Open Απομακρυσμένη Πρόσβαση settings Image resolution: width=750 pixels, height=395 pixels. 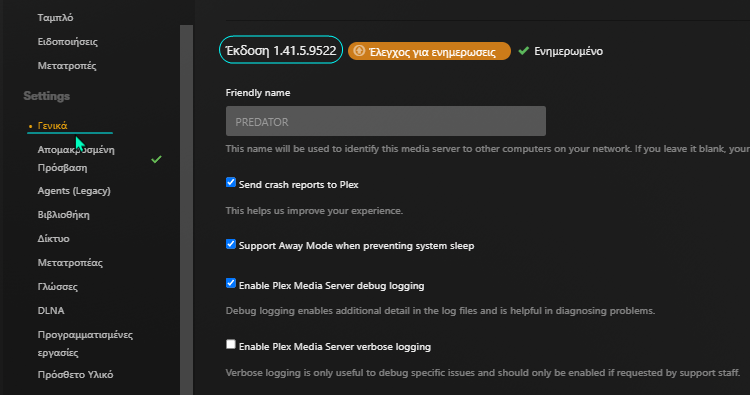(x=76, y=159)
